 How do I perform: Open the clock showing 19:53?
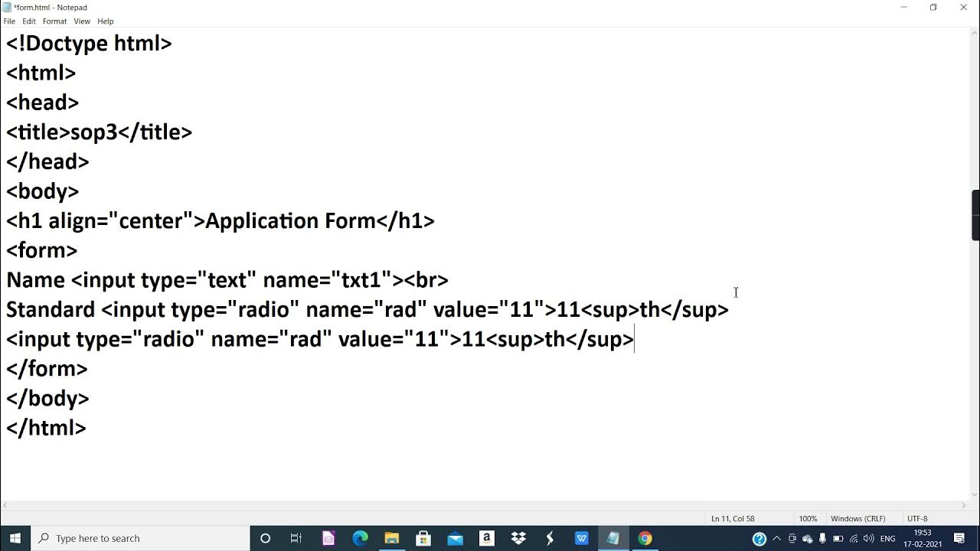[x=923, y=538]
